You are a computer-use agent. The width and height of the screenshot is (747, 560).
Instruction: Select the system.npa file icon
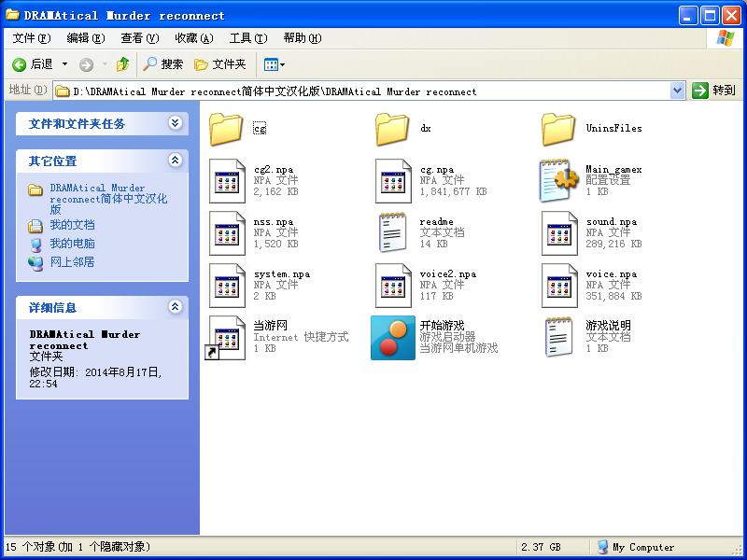pos(227,286)
